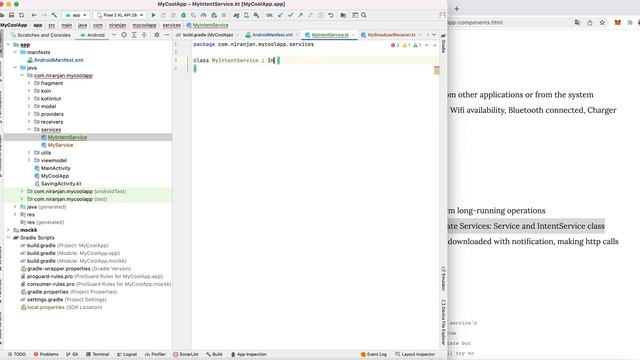The image size is (640, 360).
Task: Show more editor tabs dropdown arrow
Action: (x=434, y=35)
